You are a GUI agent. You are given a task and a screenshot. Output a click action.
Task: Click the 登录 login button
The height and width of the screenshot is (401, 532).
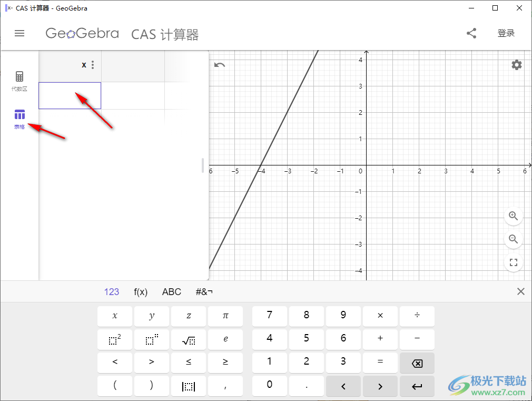point(506,33)
